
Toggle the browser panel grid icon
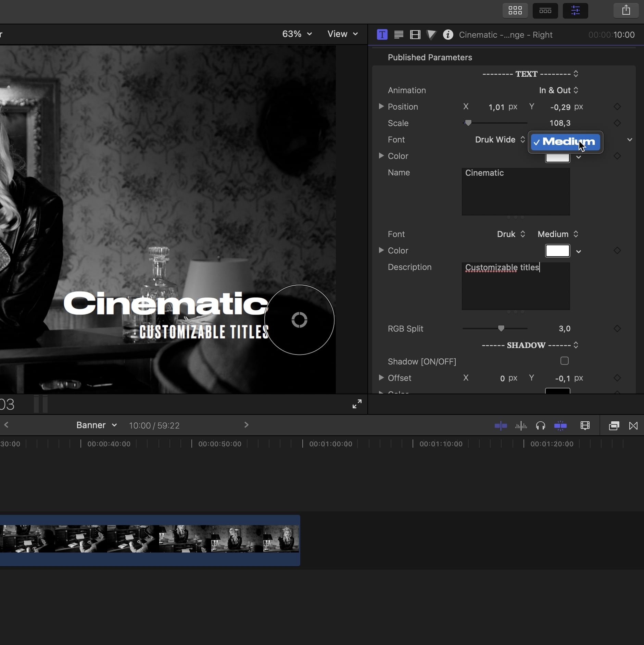click(515, 10)
